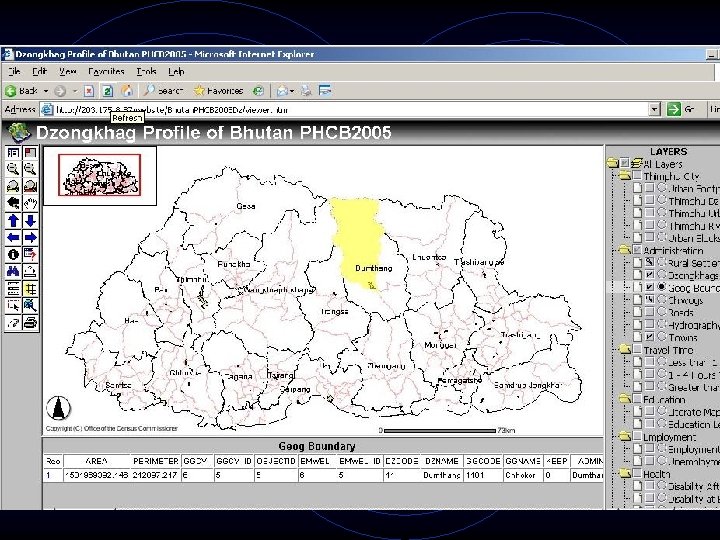720x540 pixels.
Task: Select the Measure tool
Action: (x=30, y=271)
